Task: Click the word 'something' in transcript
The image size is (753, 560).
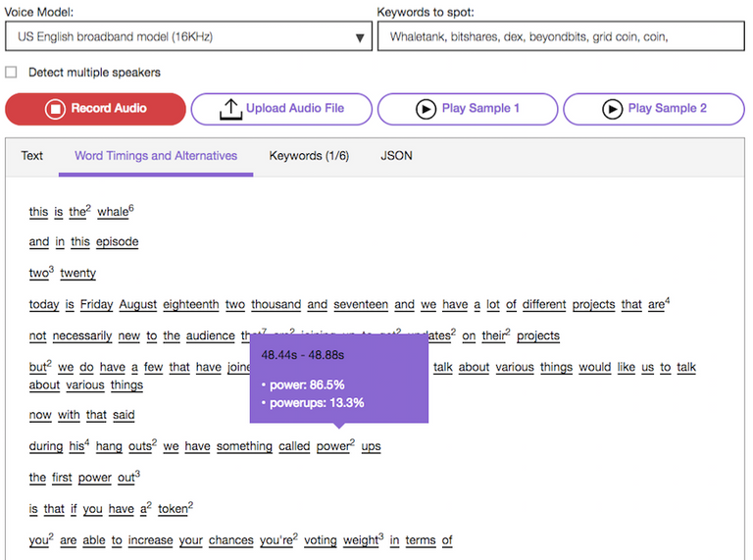Action: (x=244, y=446)
